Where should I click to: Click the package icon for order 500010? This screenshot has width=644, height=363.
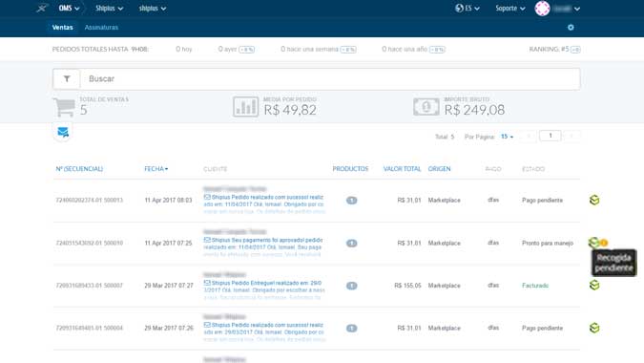click(593, 242)
